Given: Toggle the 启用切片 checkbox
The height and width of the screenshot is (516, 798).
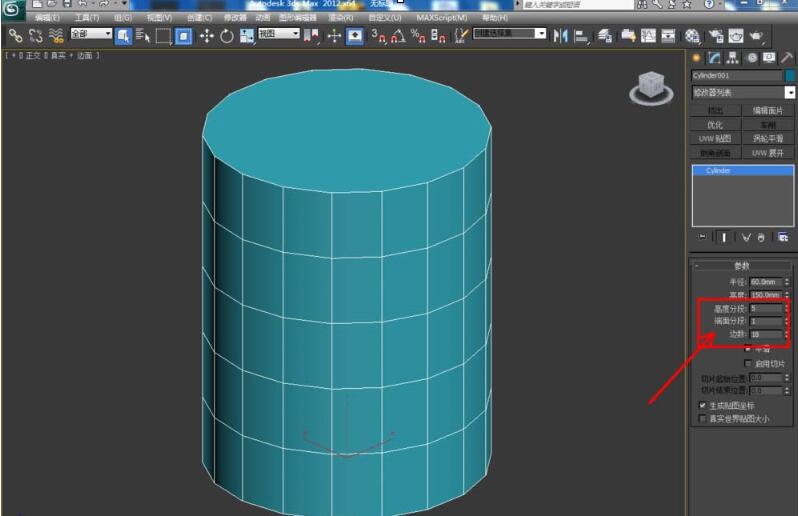Looking at the screenshot, I should coord(748,363).
